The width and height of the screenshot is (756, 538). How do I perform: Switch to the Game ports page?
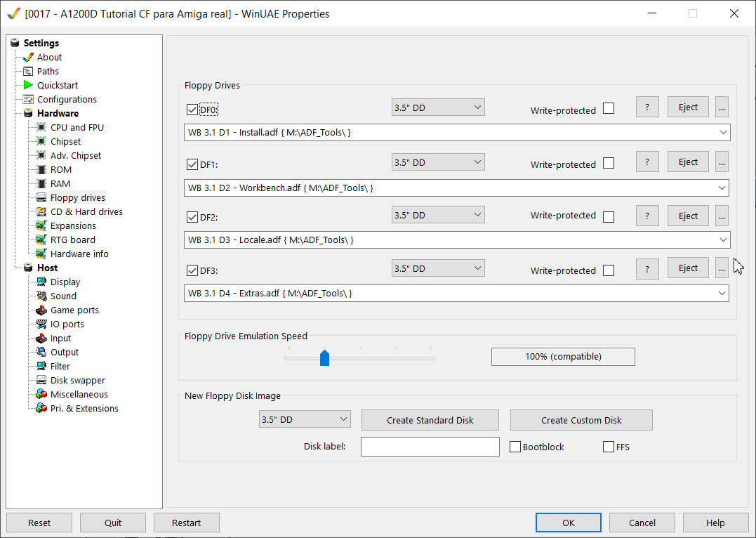pyautogui.click(x=74, y=310)
